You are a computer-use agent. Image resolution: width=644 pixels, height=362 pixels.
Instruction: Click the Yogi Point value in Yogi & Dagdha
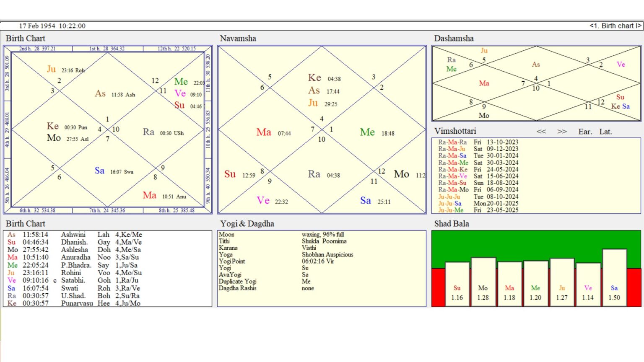click(x=318, y=261)
